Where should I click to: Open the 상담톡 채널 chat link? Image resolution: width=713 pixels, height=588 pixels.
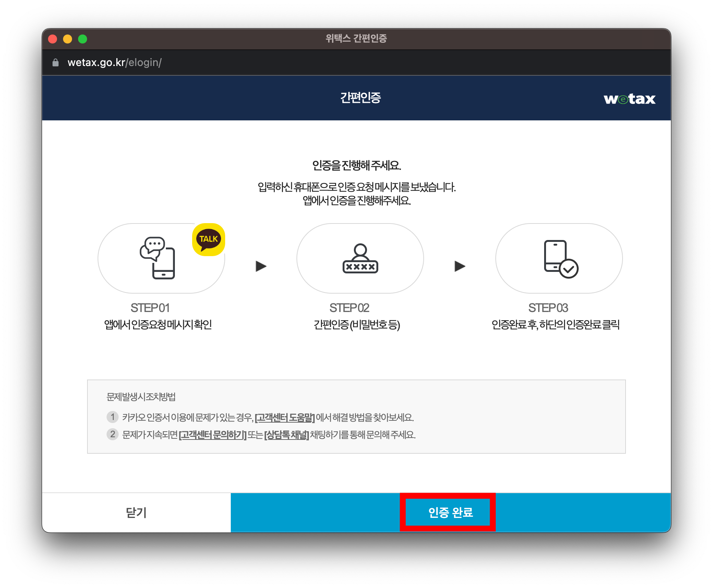point(286,435)
